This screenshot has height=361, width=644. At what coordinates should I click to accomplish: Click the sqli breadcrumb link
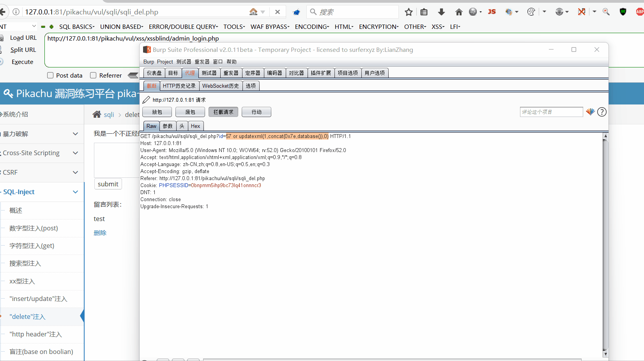coord(109,115)
